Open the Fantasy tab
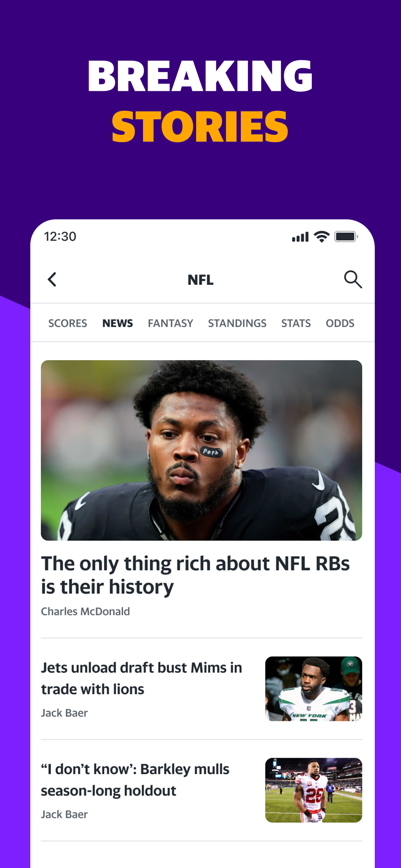The width and height of the screenshot is (401, 868). tap(171, 323)
